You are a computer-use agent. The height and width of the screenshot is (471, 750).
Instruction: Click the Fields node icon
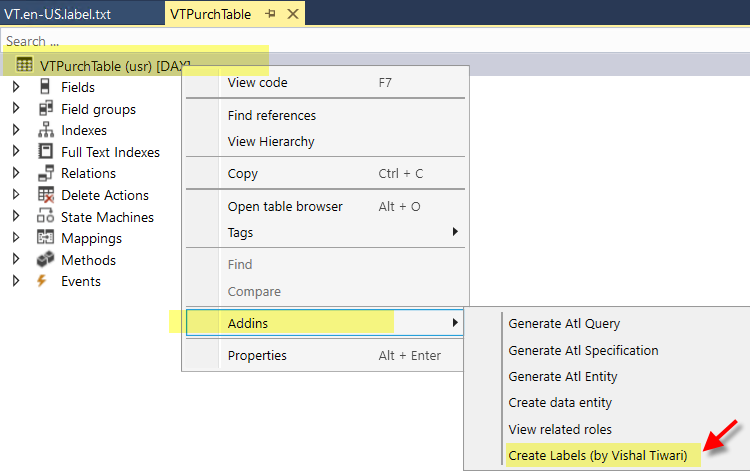(x=45, y=86)
